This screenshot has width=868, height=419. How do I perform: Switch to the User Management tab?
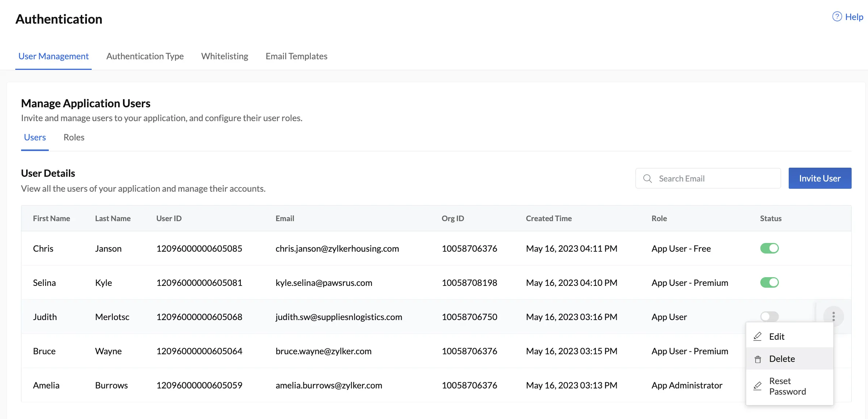tap(53, 56)
